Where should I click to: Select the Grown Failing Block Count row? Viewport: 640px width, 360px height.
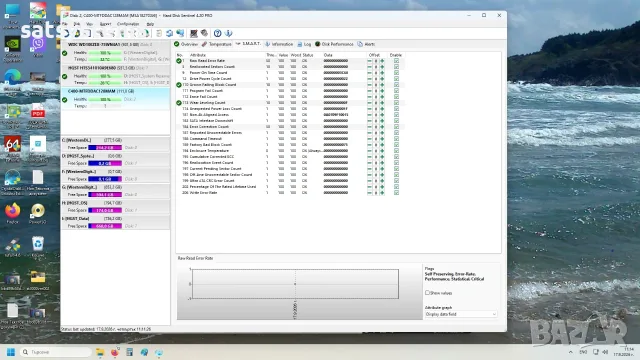click(290, 85)
